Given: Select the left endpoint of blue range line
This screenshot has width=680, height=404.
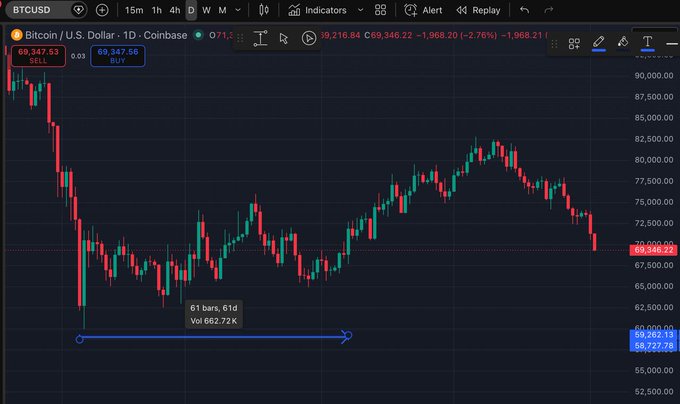Looking at the screenshot, I should (x=79, y=339).
